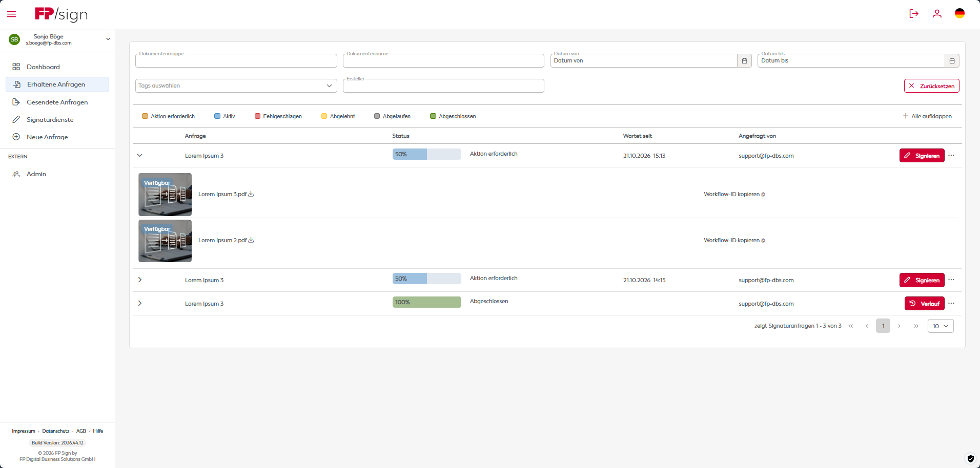Select Gesendete Anfragen in sidebar

coord(57,102)
